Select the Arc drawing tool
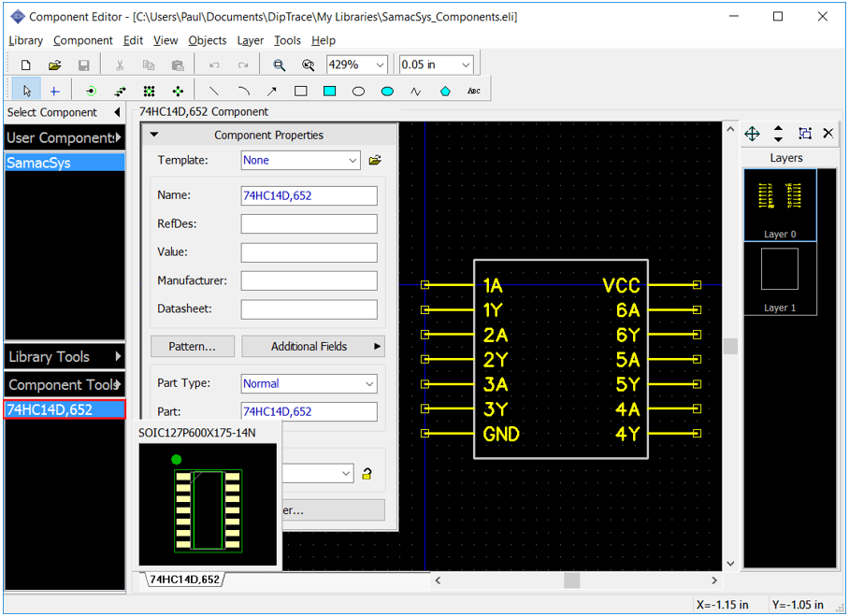The height and width of the screenshot is (616, 849). click(x=243, y=91)
